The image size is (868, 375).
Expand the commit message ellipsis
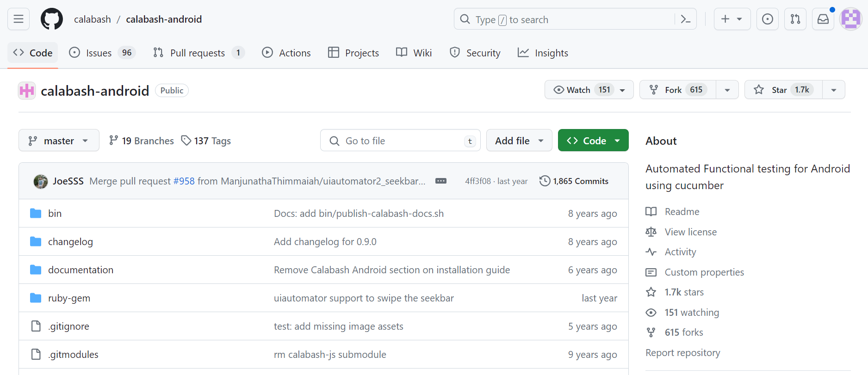(440, 181)
